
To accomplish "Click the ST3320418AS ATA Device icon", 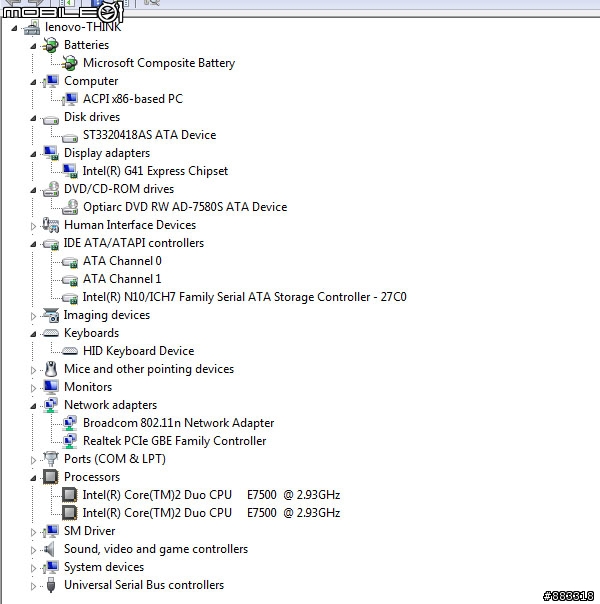I will [x=69, y=138].
